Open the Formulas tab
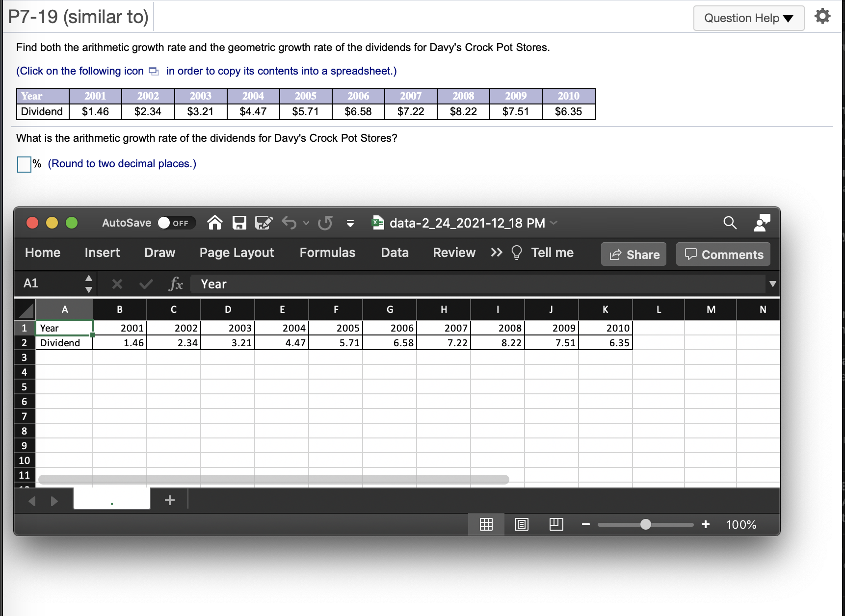The height and width of the screenshot is (616, 845). pyautogui.click(x=328, y=253)
